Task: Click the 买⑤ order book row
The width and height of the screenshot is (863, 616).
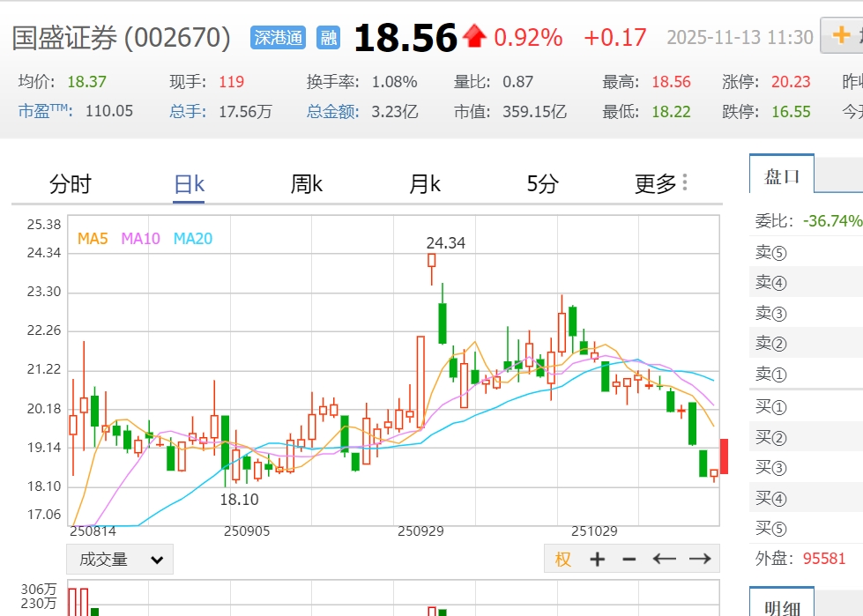Action: 807,528
